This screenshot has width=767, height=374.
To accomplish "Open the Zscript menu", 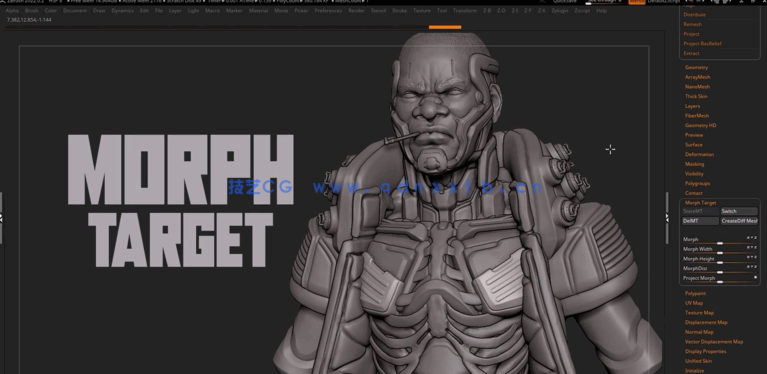I will pyautogui.click(x=582, y=10).
